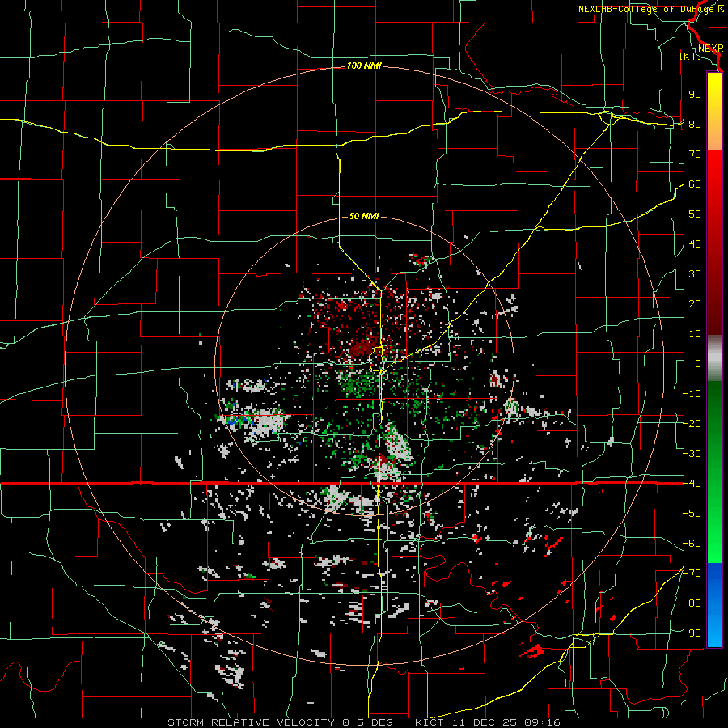Select the 50 value on velocity scale
The image size is (728, 728).
coord(695,214)
